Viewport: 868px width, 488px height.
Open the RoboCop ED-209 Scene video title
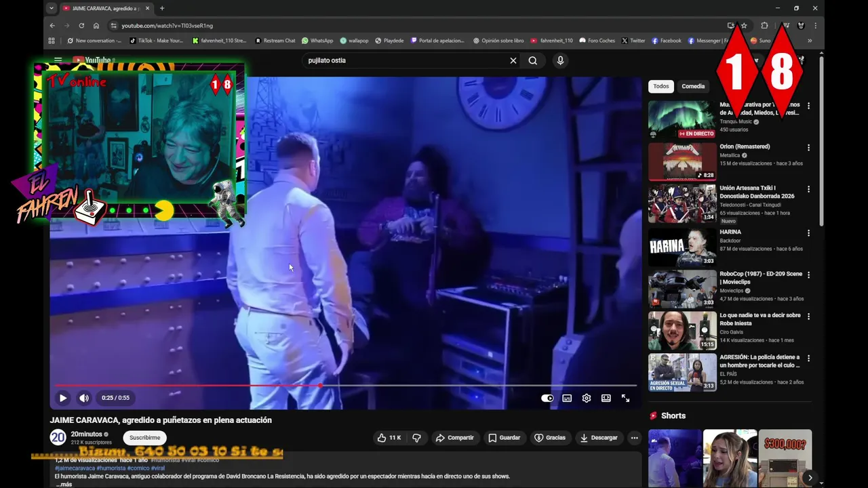[x=761, y=278]
